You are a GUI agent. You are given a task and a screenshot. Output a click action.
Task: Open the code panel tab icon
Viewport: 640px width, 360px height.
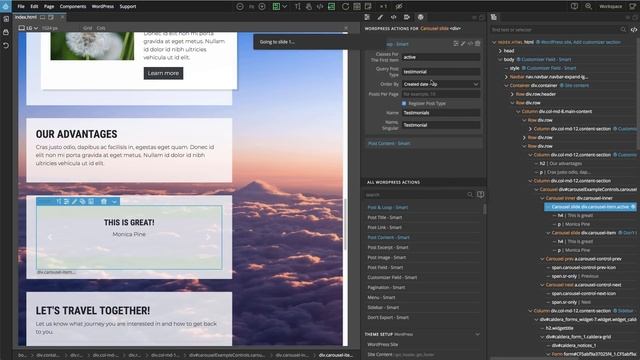point(393,17)
